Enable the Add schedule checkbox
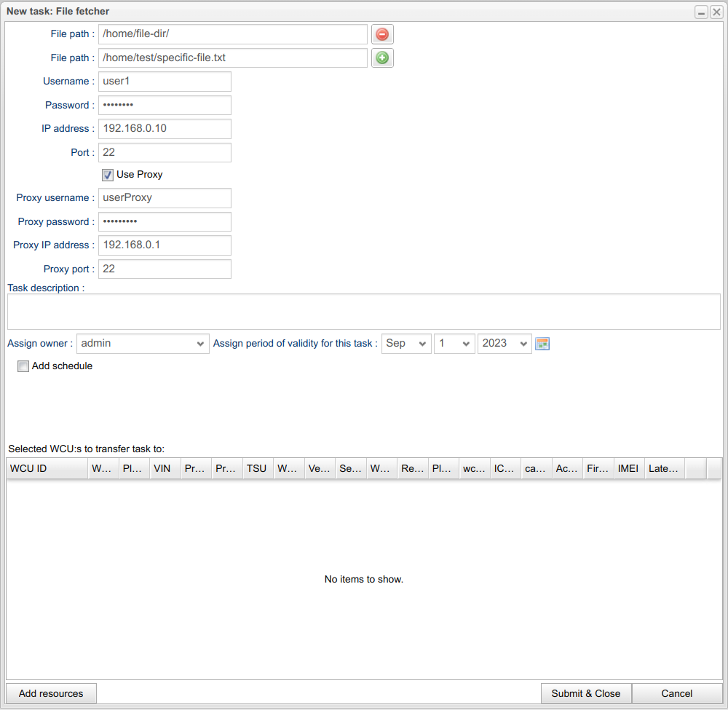 (23, 366)
